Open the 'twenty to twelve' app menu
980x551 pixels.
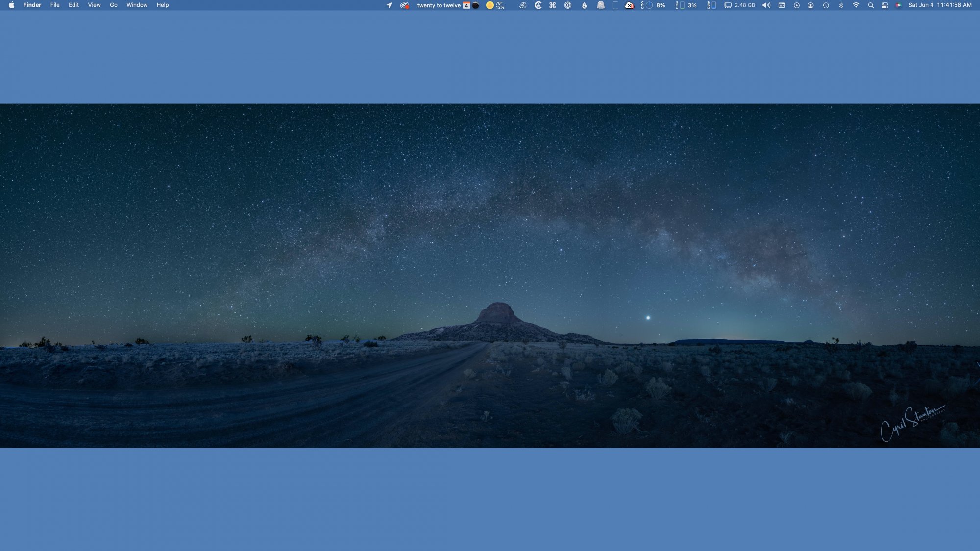tap(438, 5)
